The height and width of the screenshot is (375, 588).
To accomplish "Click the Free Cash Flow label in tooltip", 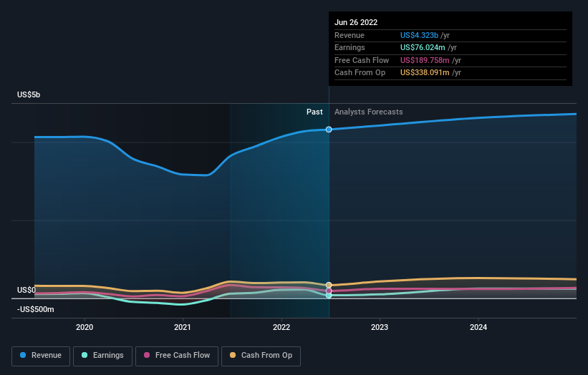I will pyautogui.click(x=362, y=60).
